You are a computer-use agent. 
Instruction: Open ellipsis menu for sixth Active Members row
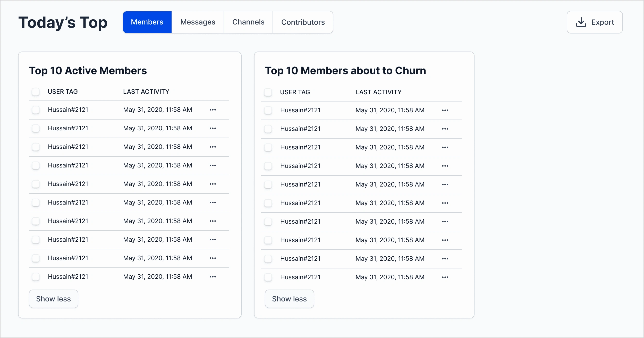pos(213,202)
